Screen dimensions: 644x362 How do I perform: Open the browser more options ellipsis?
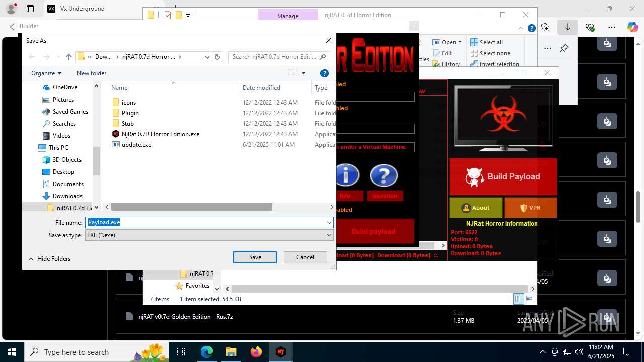pyautogui.click(x=611, y=27)
